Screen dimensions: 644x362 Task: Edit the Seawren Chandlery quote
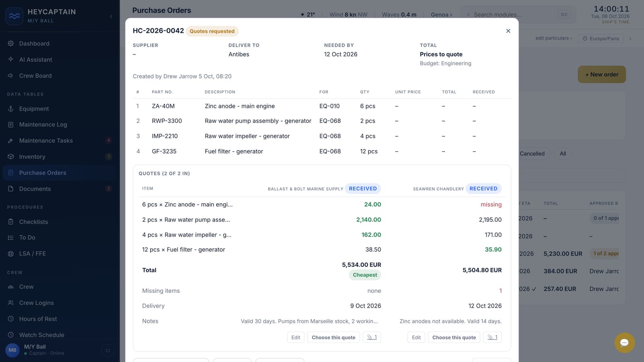coord(416,337)
